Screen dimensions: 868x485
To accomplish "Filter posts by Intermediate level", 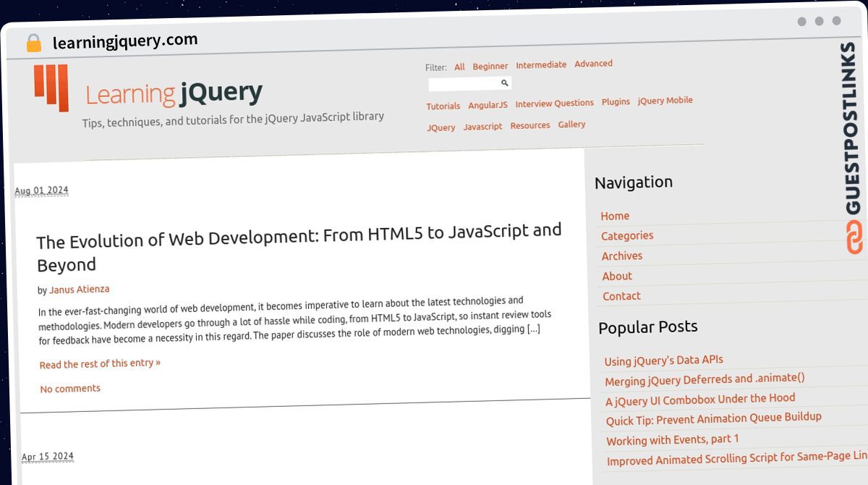I will click(541, 64).
